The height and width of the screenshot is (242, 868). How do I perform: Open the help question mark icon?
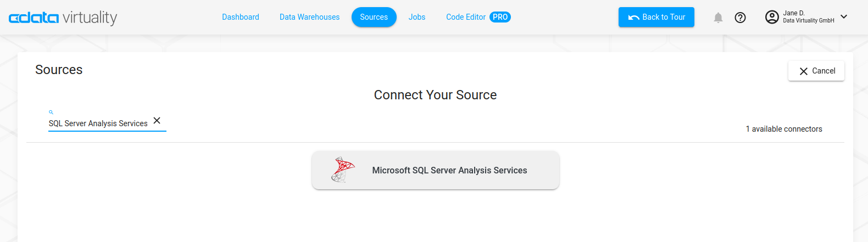pyautogui.click(x=741, y=18)
